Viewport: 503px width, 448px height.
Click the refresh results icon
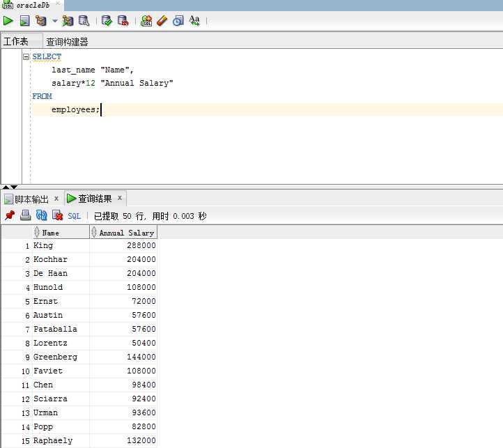pyautogui.click(x=41, y=215)
